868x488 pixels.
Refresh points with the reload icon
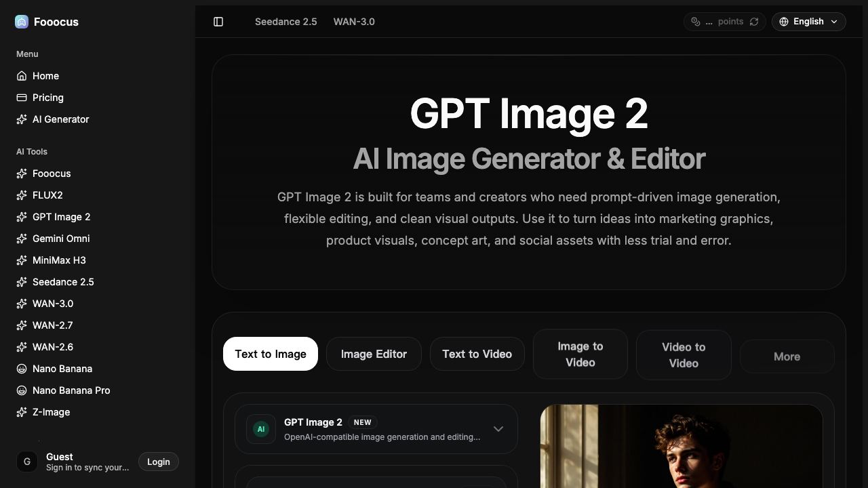[x=754, y=22]
